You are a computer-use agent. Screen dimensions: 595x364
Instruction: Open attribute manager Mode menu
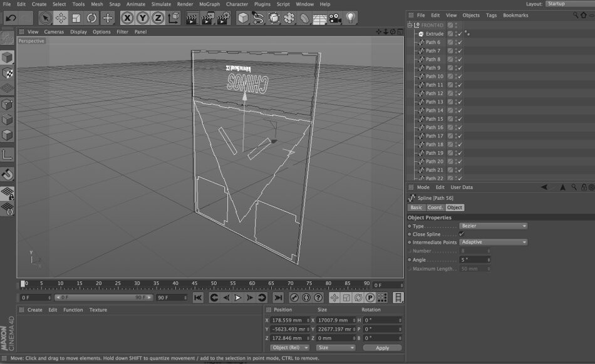[x=423, y=187]
